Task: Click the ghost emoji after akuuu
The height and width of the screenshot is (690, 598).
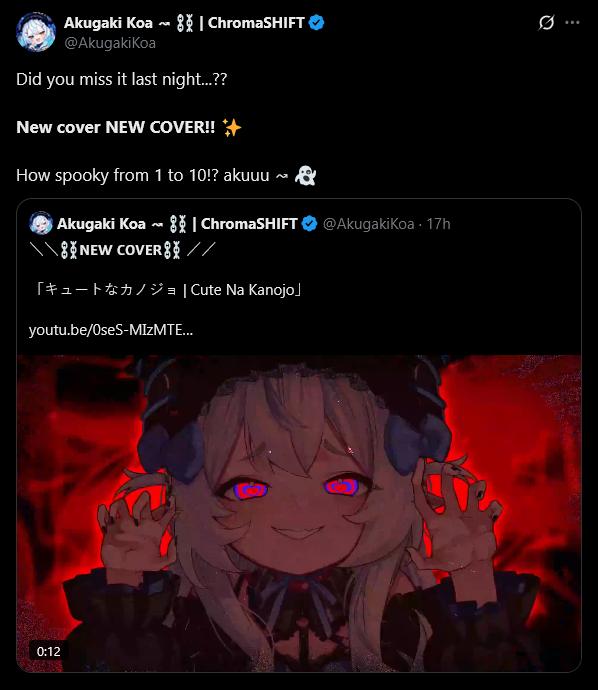Action: pos(305,176)
